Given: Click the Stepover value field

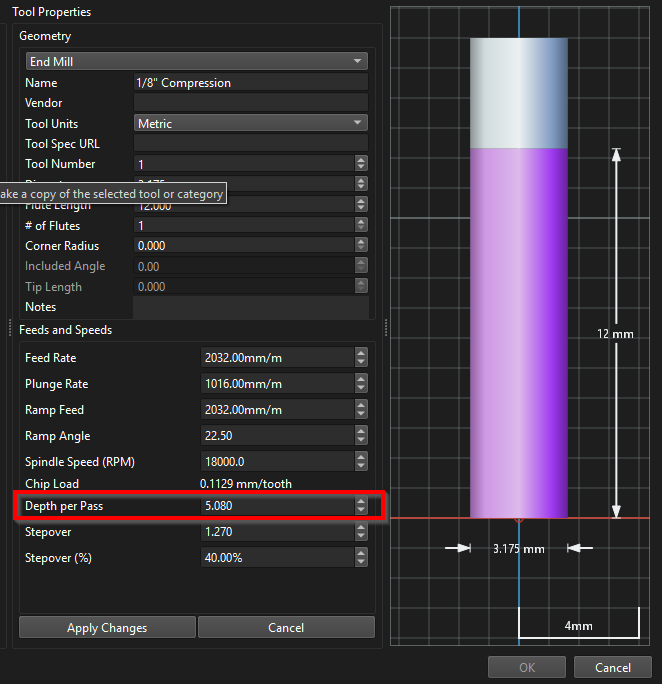Looking at the screenshot, I should 276,532.
